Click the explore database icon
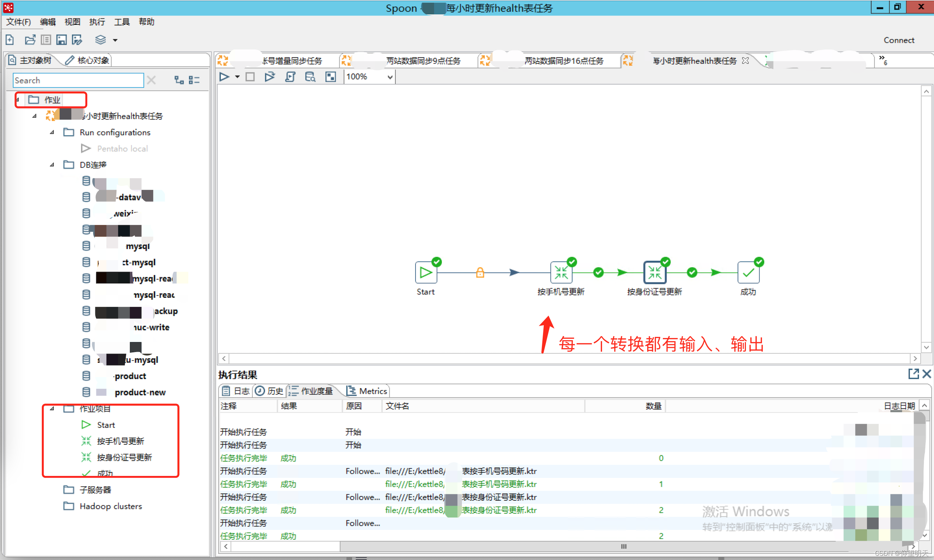 tap(310, 77)
